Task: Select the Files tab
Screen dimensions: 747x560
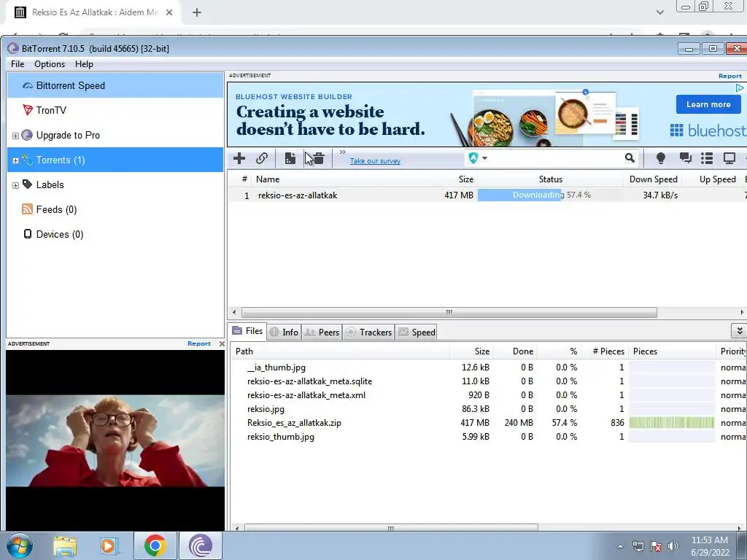Action: [247, 331]
